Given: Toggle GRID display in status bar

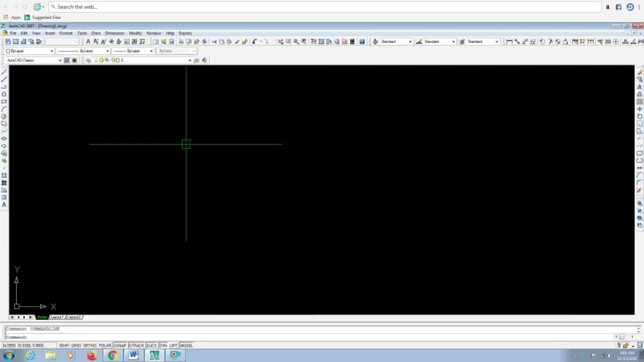Looking at the screenshot, I should tap(76, 345).
